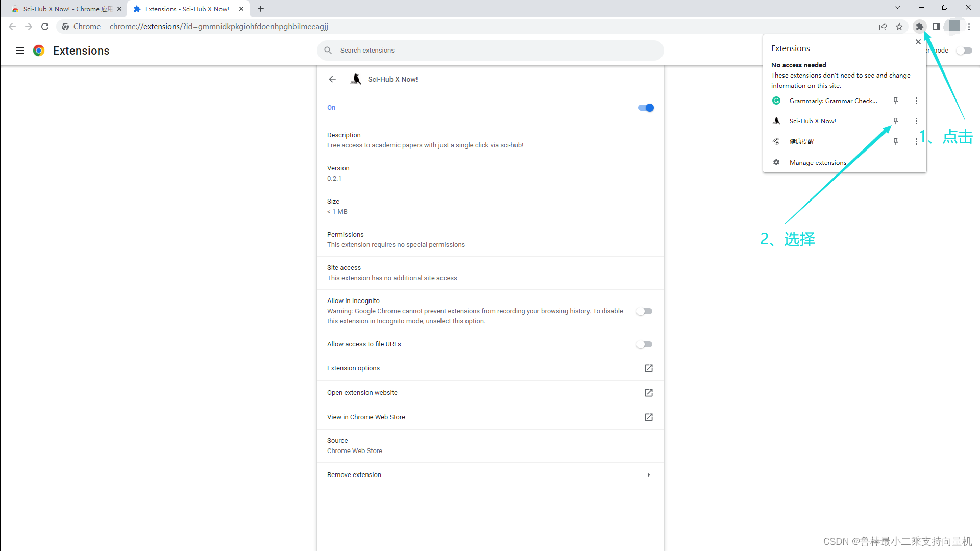
Task: Click the 'No access needed' heading
Action: tap(798, 65)
